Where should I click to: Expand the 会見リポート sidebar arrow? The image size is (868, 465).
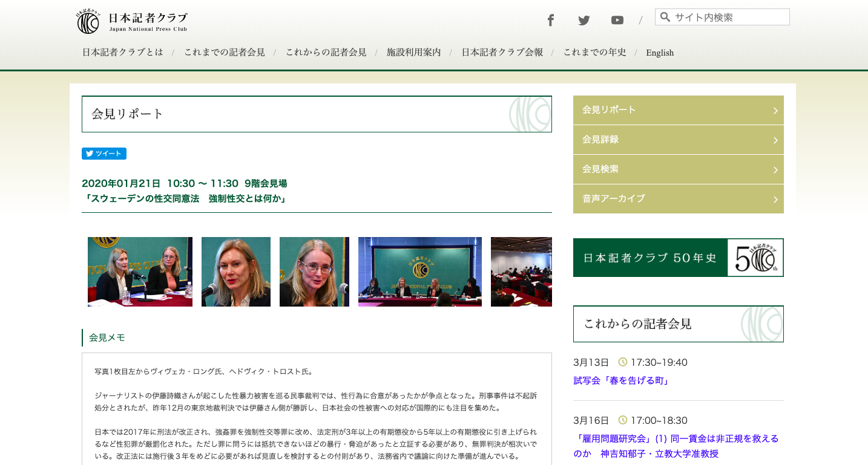(775, 111)
